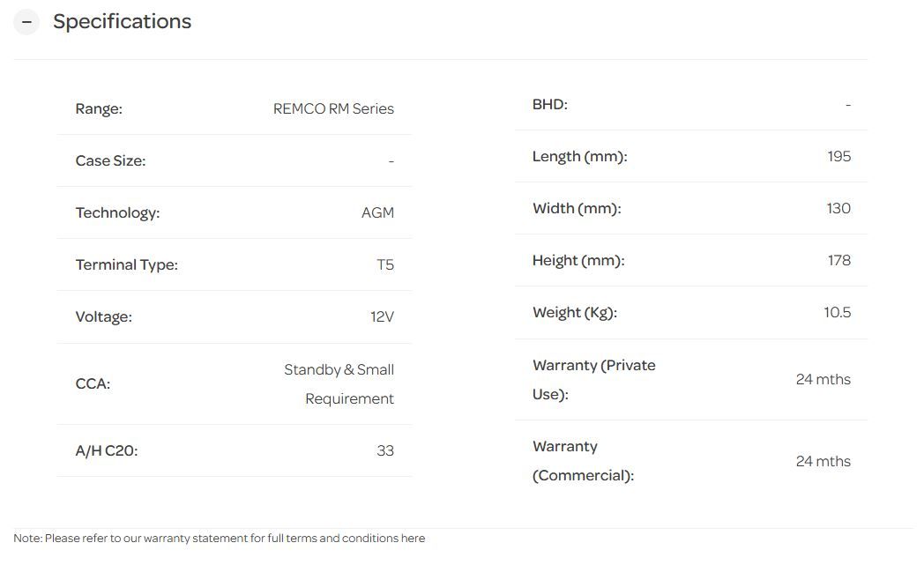Click the T5 terminal type value
Image resolution: width=924 pixels, height=565 pixels.
coord(385,265)
